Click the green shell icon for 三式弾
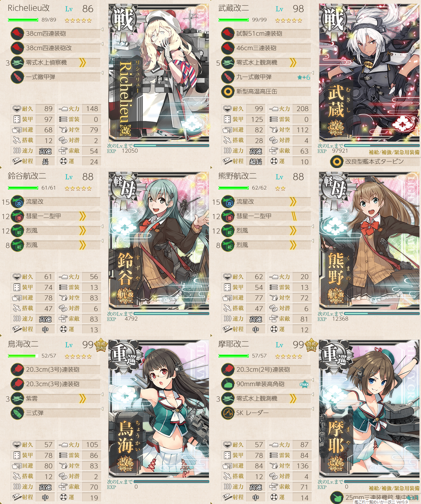This screenshot has width=421, height=504. [x=17, y=413]
